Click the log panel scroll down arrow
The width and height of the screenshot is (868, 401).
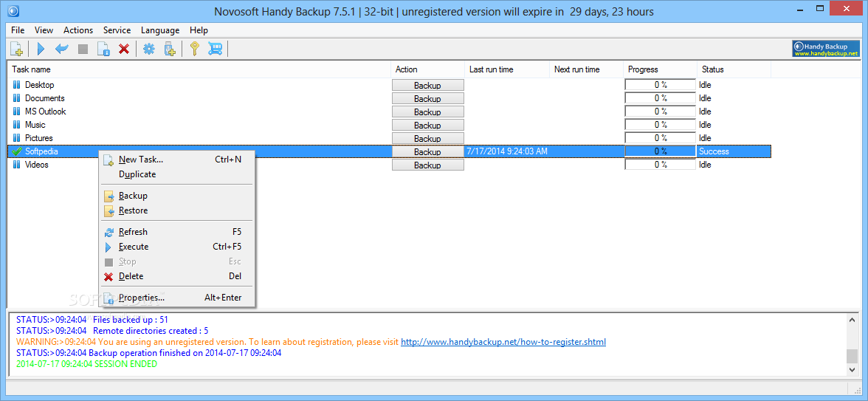pyautogui.click(x=852, y=369)
